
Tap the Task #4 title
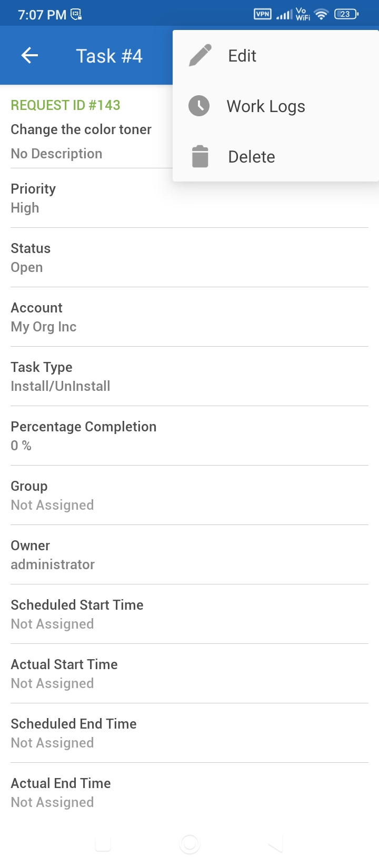[109, 56]
